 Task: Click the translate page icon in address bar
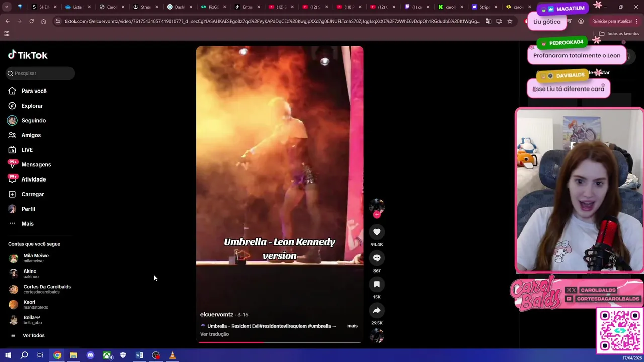click(x=488, y=21)
